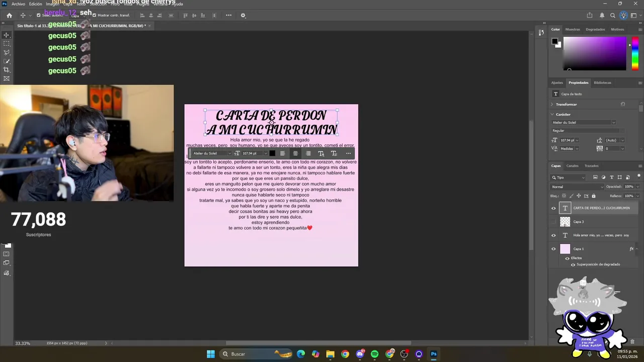Collapse the Carácter section
The image size is (644, 362).
552,115
